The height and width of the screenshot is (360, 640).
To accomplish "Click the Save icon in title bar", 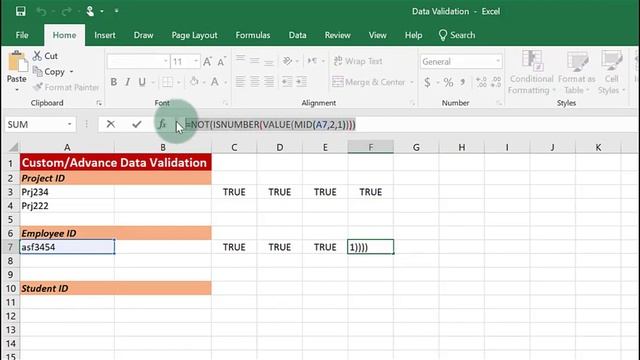I will [x=20, y=11].
